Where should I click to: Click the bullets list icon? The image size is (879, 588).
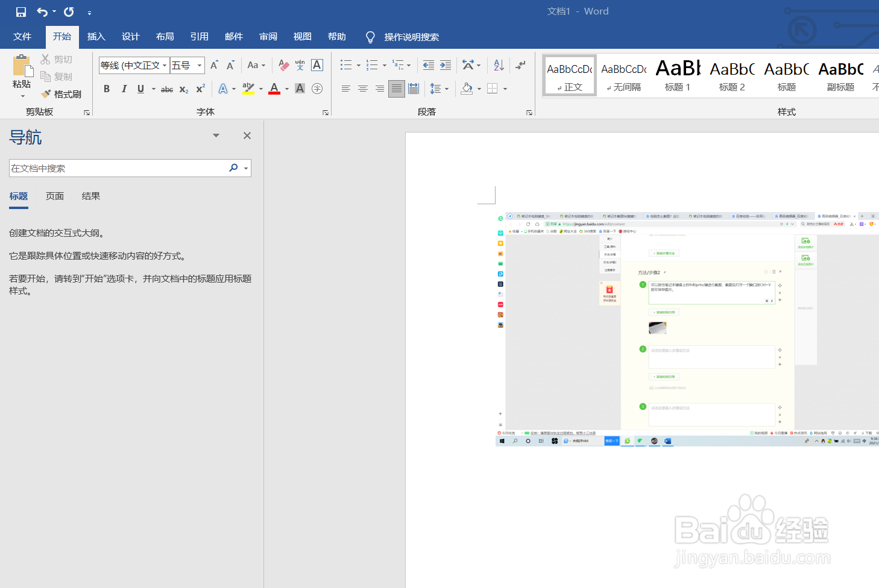point(345,65)
